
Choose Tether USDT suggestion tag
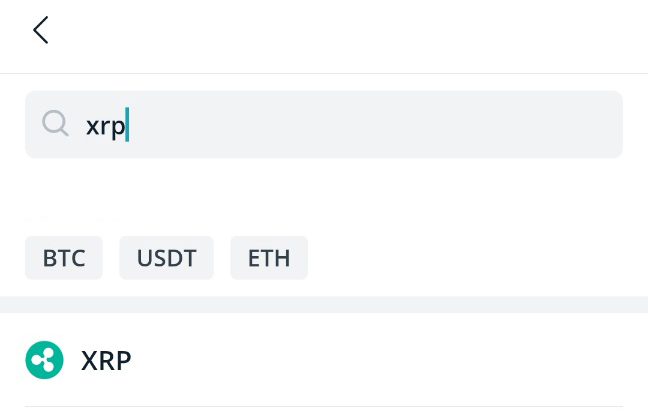point(167,258)
